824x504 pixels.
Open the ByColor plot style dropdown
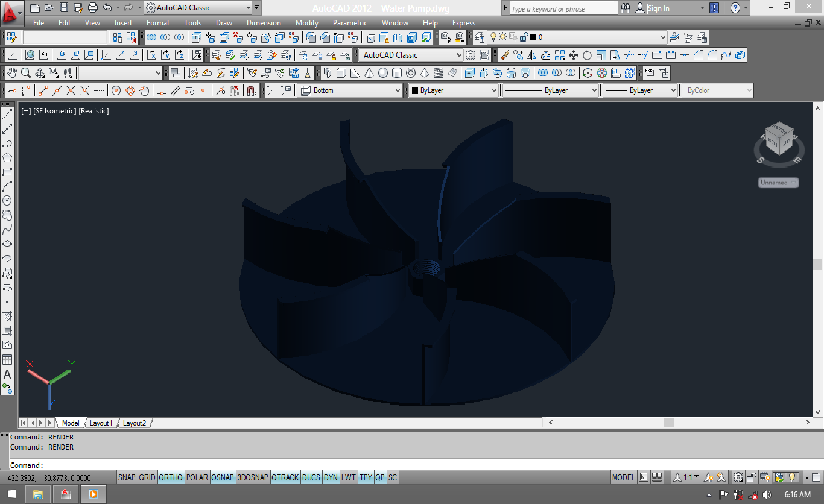point(717,90)
